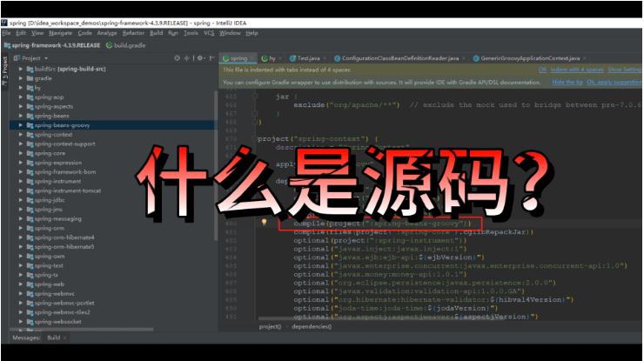Viewport: 644px width, 361px height.
Task: Expand the spring-webmvc module
Action: click(x=21, y=294)
